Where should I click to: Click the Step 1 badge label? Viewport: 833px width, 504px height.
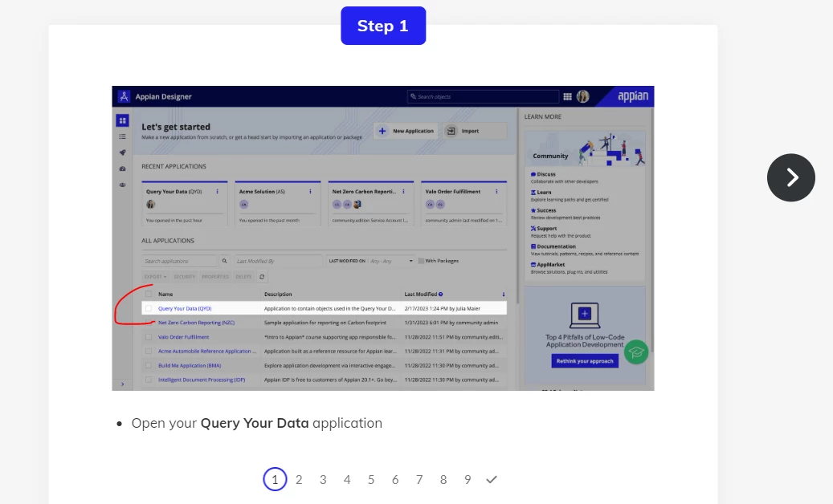tap(383, 26)
